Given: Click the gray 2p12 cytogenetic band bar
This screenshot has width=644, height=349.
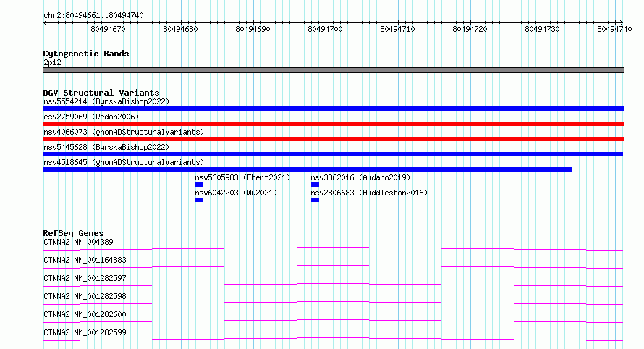Looking at the screenshot, I should click(333, 70).
